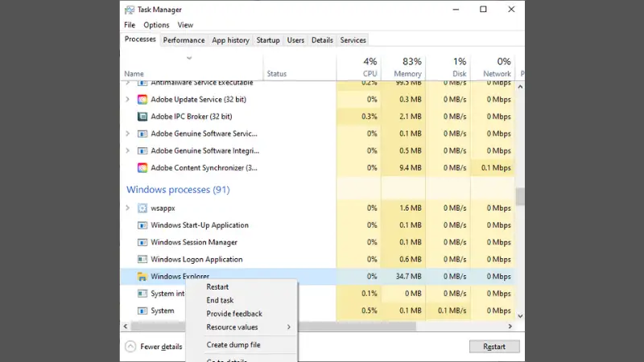
Task: Switch to the Startup tab
Action: pos(268,40)
